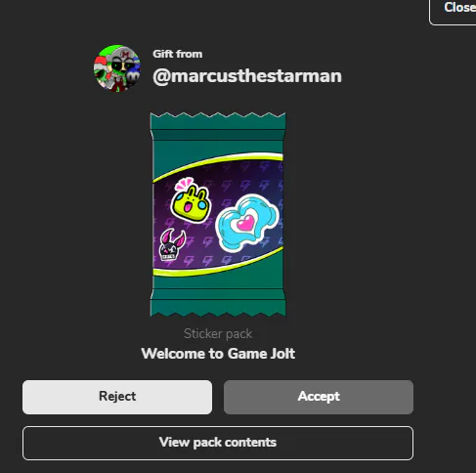Click the "Gift from" label
476x473 pixels.
pyautogui.click(x=178, y=54)
